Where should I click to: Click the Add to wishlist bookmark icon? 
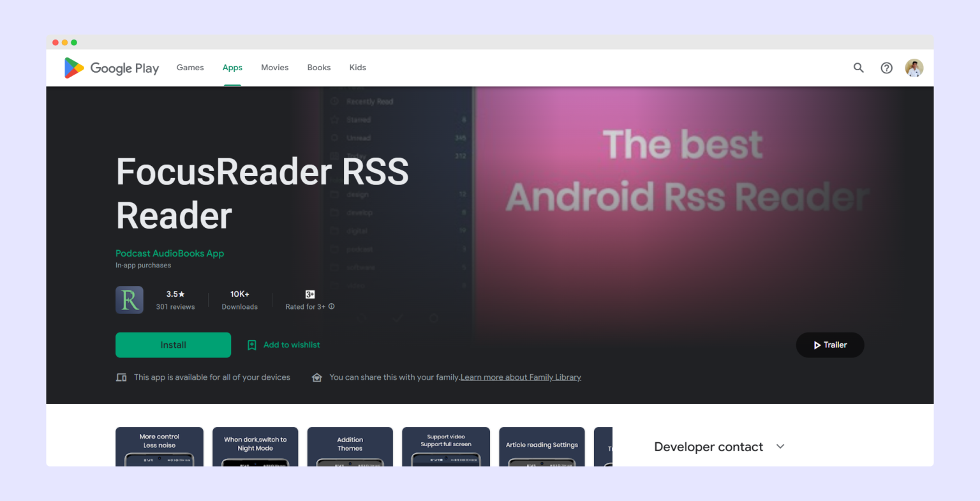coord(251,345)
